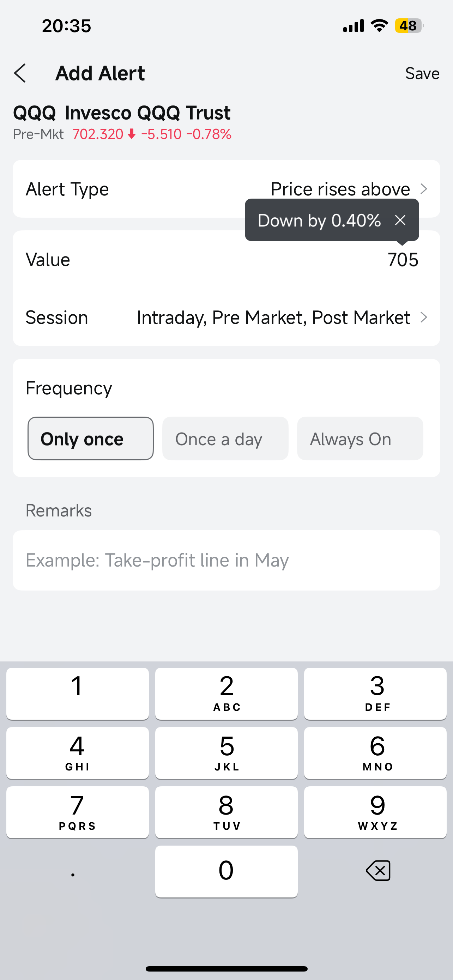Viewport: 453px width, 980px height.
Task: Tap the number 7 PQRS key
Action: click(x=77, y=812)
